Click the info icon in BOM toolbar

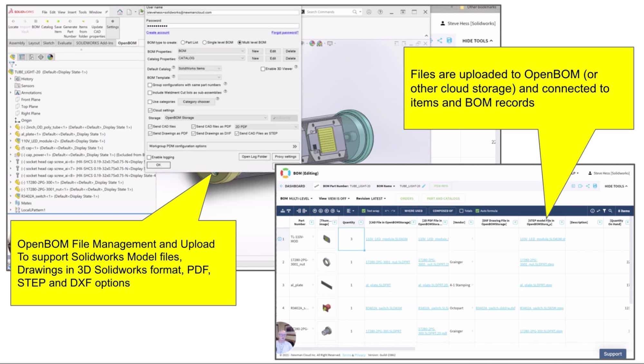(592, 211)
